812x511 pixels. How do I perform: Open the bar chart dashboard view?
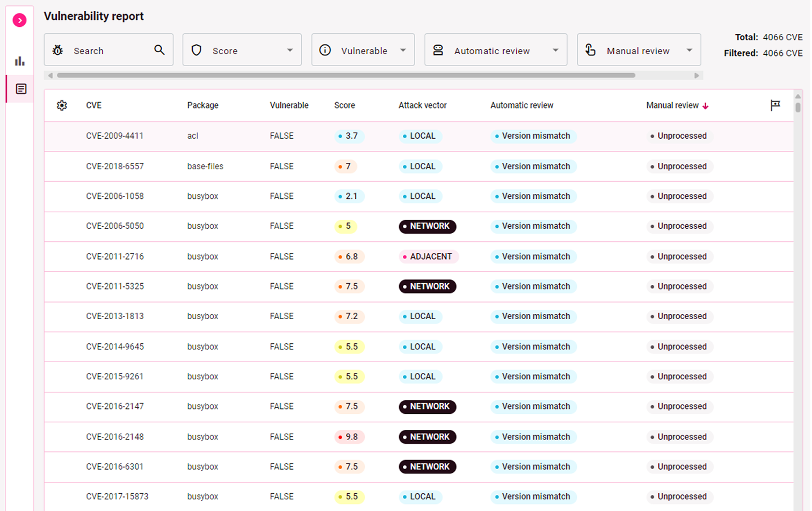pyautogui.click(x=20, y=61)
